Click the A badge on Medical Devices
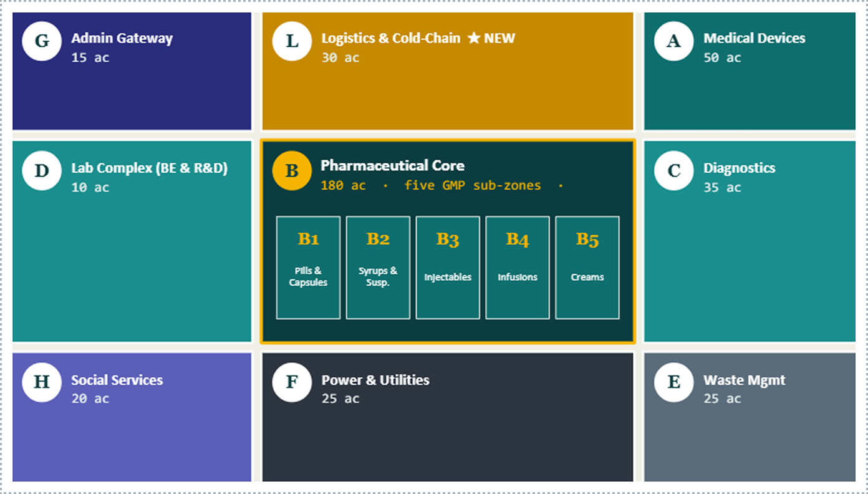 click(674, 41)
